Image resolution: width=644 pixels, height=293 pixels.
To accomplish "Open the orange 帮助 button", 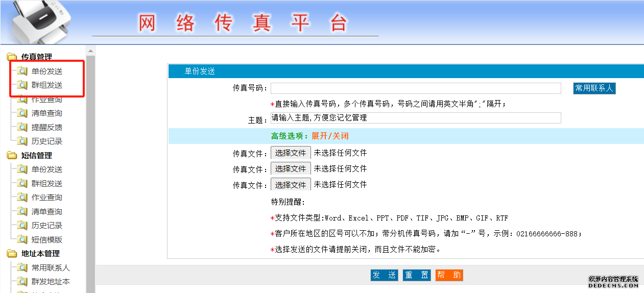I will coord(449,275).
